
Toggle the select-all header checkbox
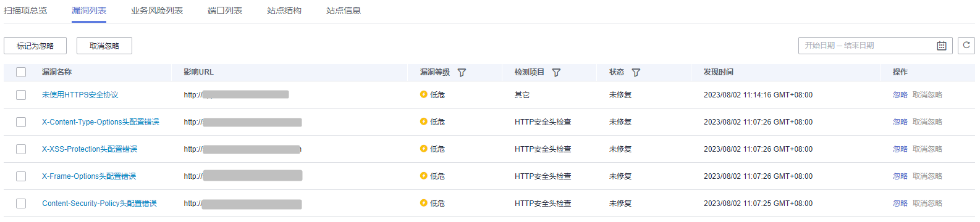coord(21,72)
